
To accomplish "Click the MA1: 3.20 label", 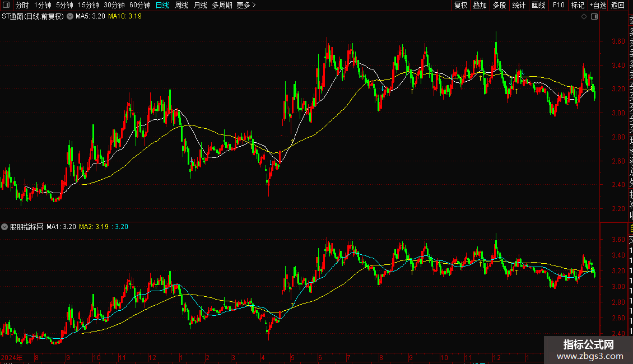I will 62,227.
